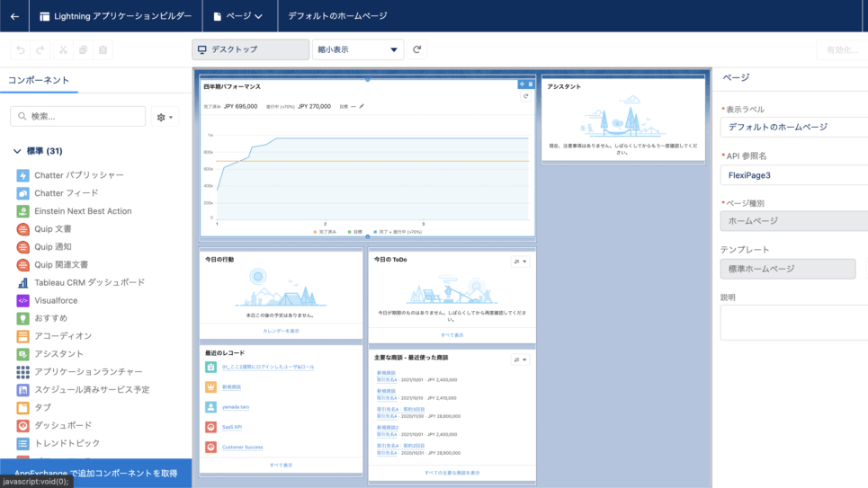Click the pencil icon next to 目標

tap(362, 106)
